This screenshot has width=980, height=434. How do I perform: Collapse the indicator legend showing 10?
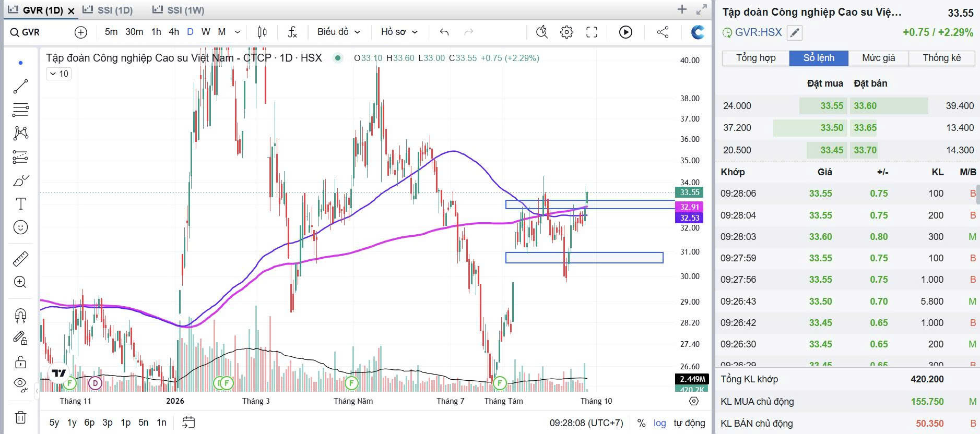click(x=59, y=74)
